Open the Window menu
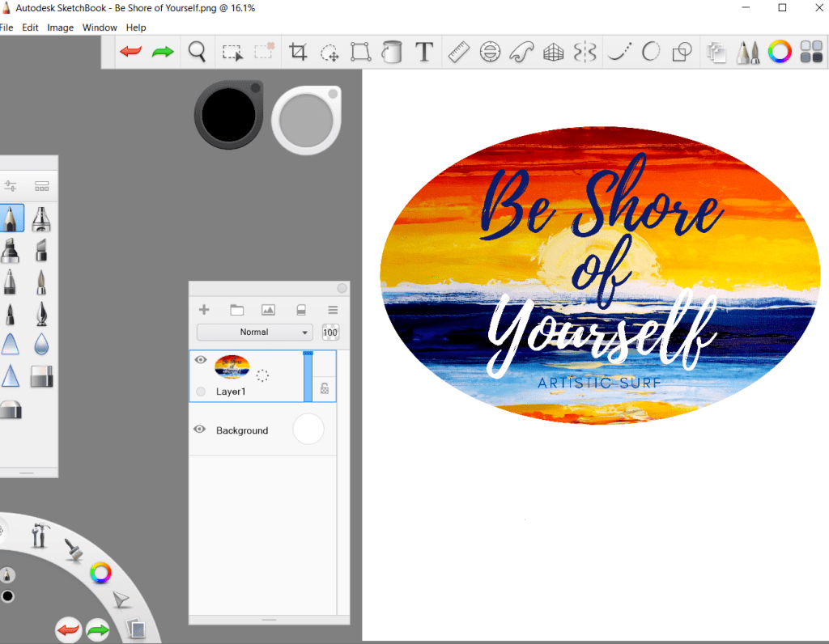Image resolution: width=829 pixels, height=644 pixels. click(100, 28)
